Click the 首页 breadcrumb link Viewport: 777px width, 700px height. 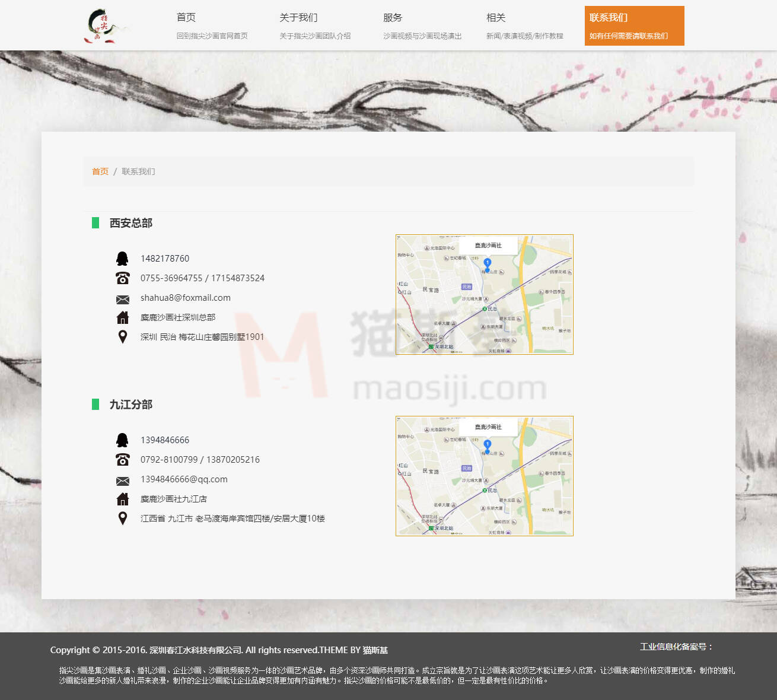pyautogui.click(x=100, y=171)
